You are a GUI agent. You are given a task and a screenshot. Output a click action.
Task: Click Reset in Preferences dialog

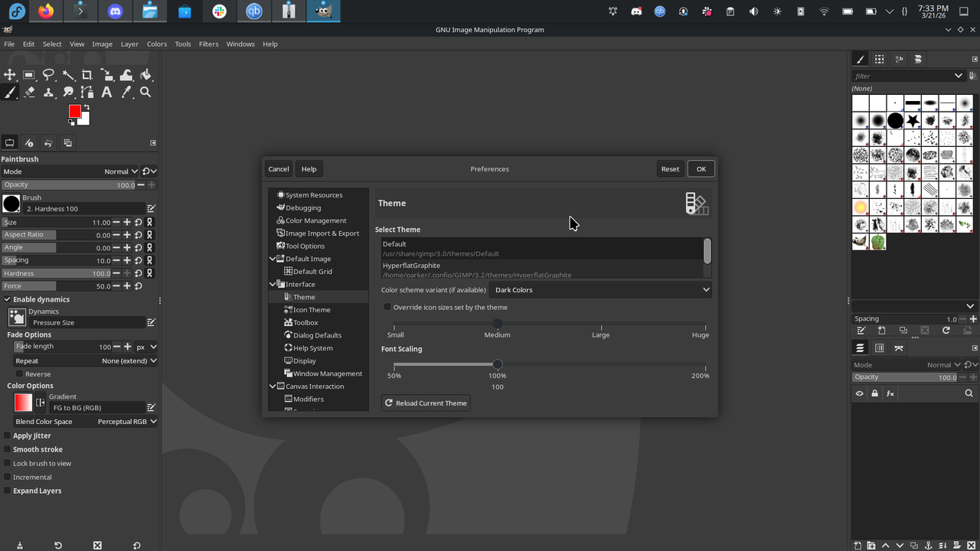[x=670, y=169]
